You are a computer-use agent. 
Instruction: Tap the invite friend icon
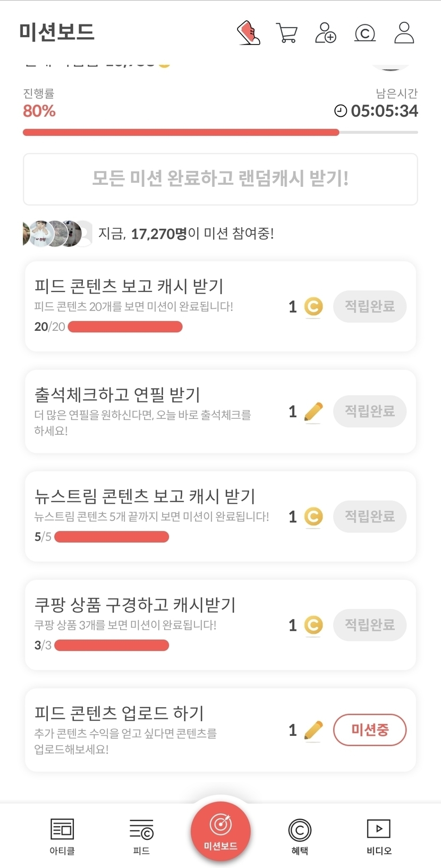[326, 33]
